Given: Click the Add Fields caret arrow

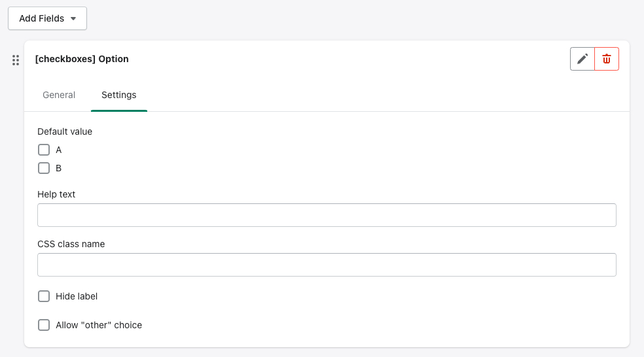Looking at the screenshot, I should [x=73, y=19].
